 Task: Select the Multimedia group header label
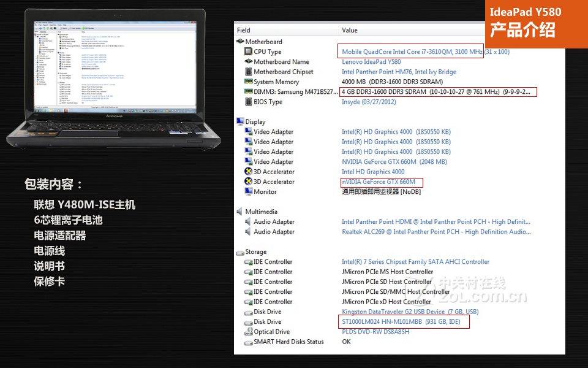tap(262, 212)
